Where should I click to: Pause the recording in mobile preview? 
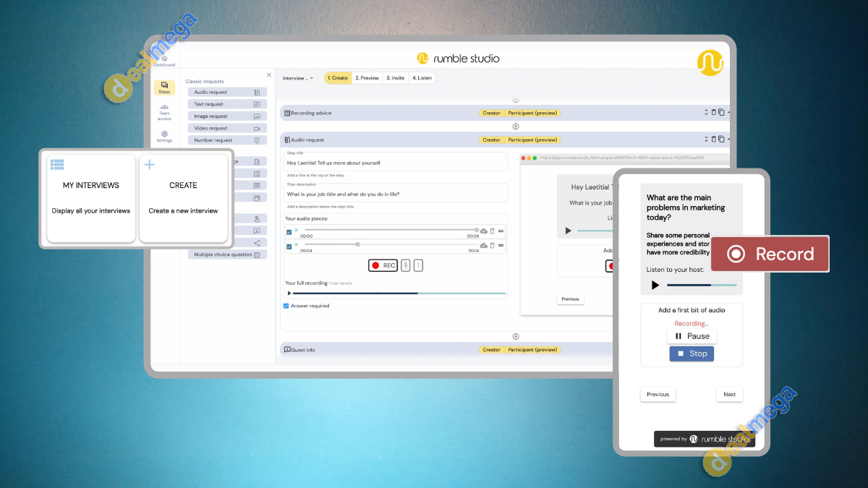[x=692, y=336]
